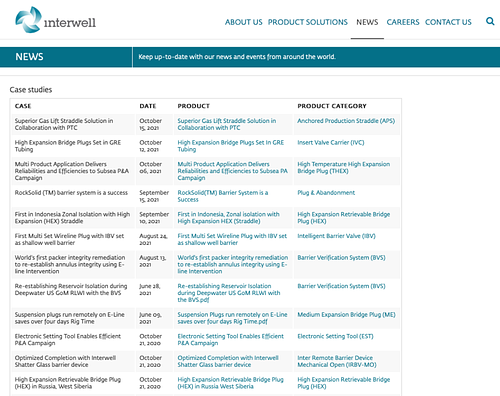This screenshot has height=396, width=500.
Task: Open Insert Valve Carrier (IVC) category
Action: click(331, 142)
